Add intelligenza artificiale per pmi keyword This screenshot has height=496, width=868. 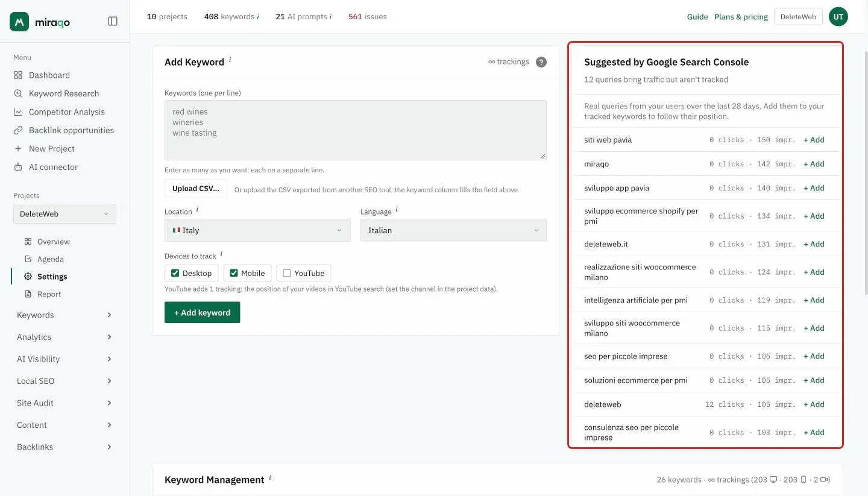(814, 300)
